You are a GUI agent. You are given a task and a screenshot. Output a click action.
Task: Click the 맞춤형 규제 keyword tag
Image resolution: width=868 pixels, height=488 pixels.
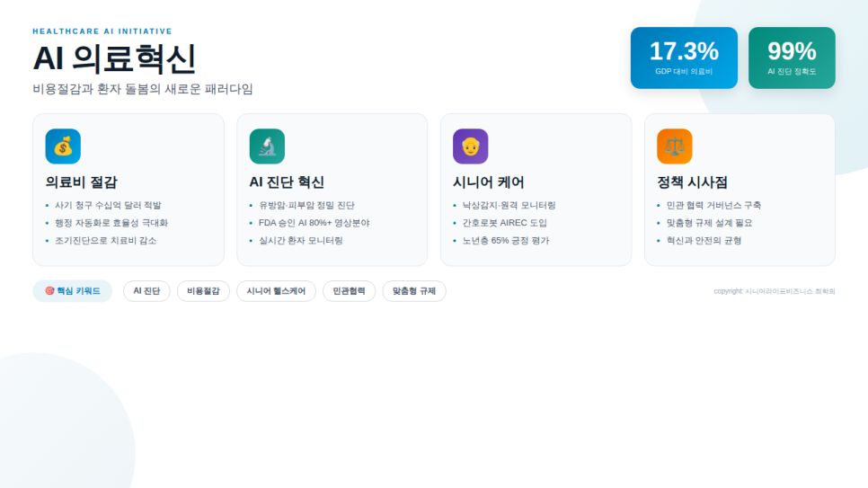(414, 291)
